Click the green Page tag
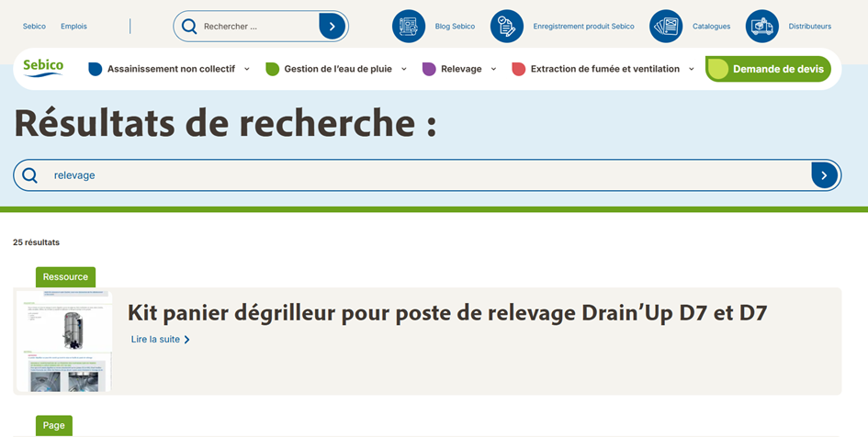This screenshot has height=437, width=868. tap(53, 425)
